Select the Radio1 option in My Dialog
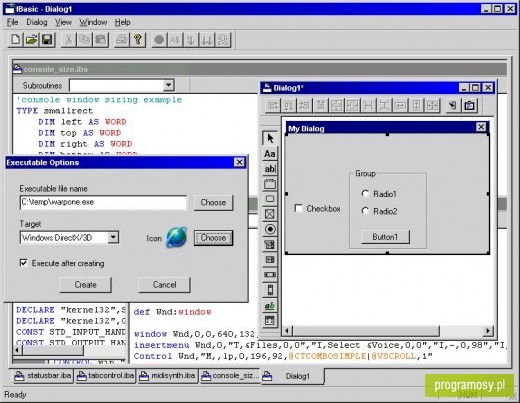 [365, 193]
